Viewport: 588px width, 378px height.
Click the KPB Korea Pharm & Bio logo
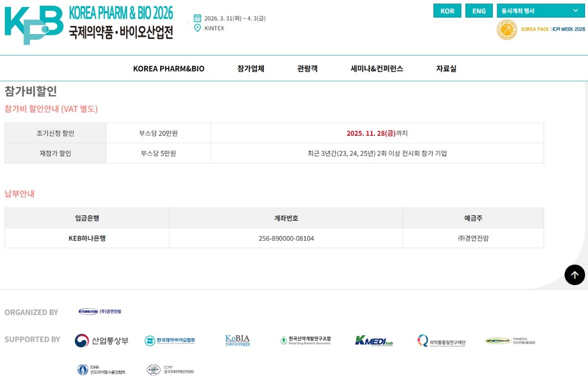(x=89, y=24)
